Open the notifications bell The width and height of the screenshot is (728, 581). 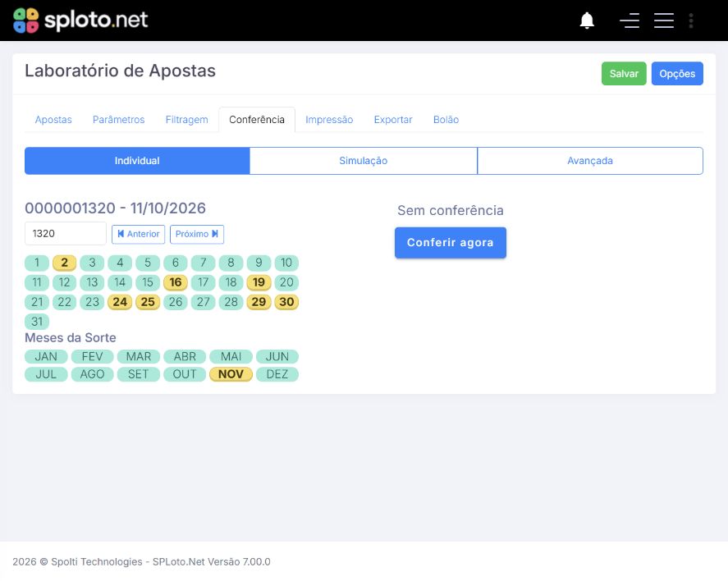587,21
